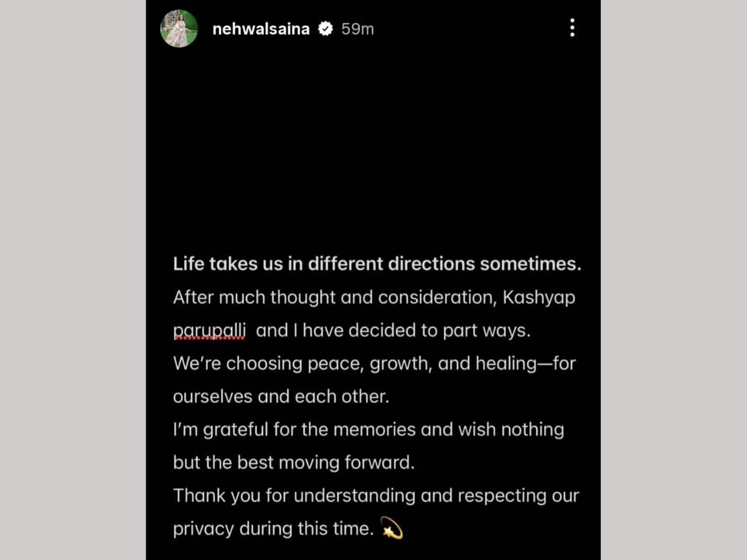This screenshot has width=747, height=560.
Task: Open the nehwalsaina username link
Action: pyautogui.click(x=261, y=29)
